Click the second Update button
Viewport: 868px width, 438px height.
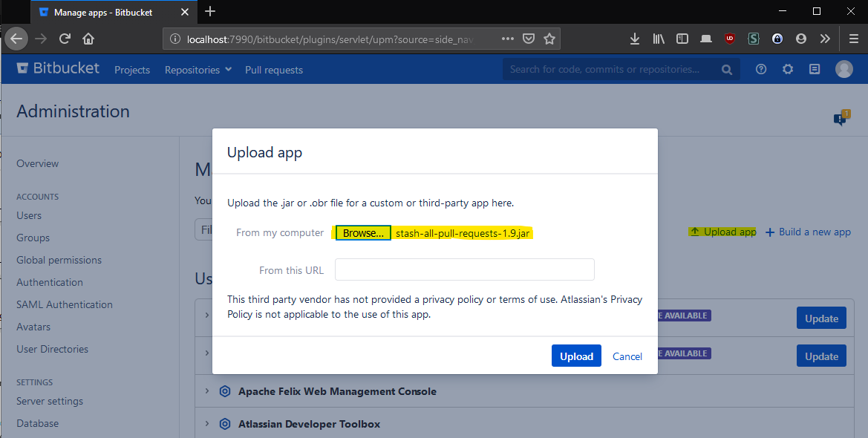[821, 356]
